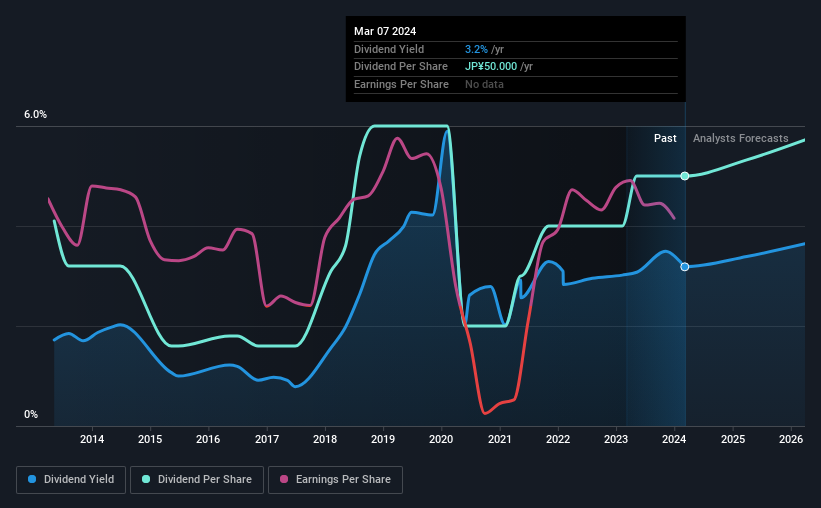Image resolution: width=821 pixels, height=508 pixels.
Task: Select the blue Dividend Yield data point marker
Action: (685, 267)
